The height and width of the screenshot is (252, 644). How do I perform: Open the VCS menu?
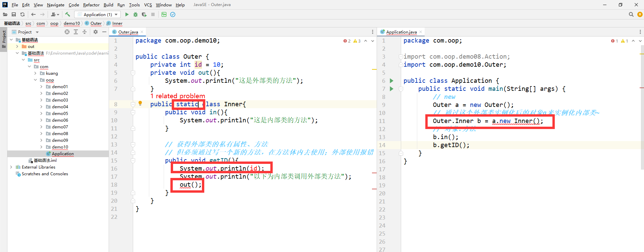pos(148,5)
